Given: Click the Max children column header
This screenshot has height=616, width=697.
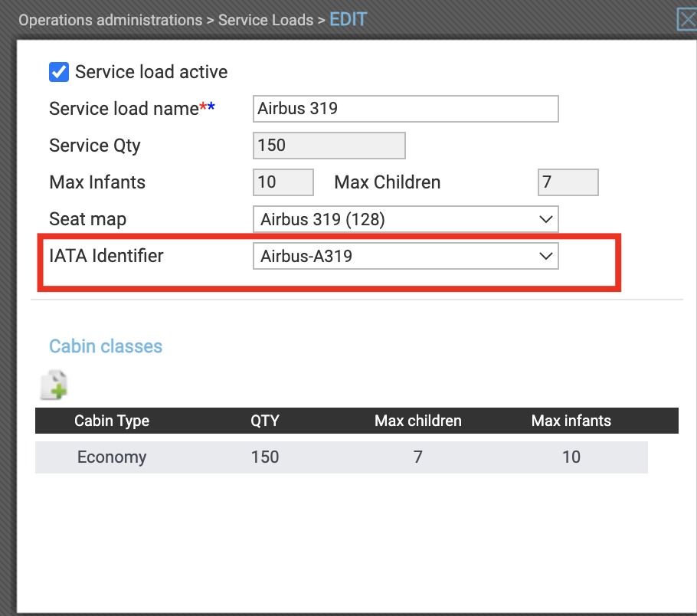Looking at the screenshot, I should [x=418, y=421].
